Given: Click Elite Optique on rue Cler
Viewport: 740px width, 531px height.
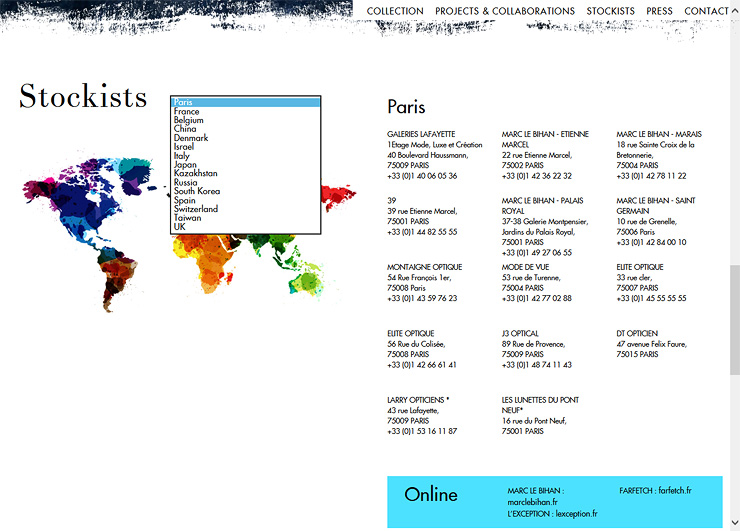Looking at the screenshot, I should 639,267.
